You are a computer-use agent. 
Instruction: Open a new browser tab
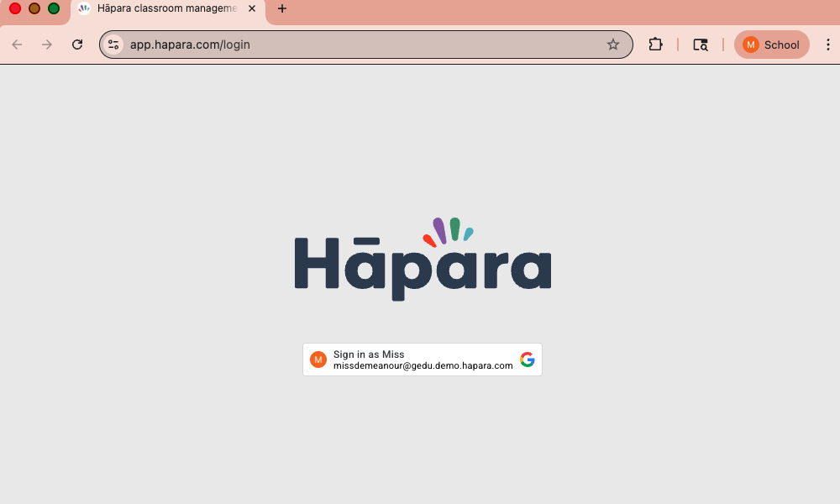coord(281,8)
